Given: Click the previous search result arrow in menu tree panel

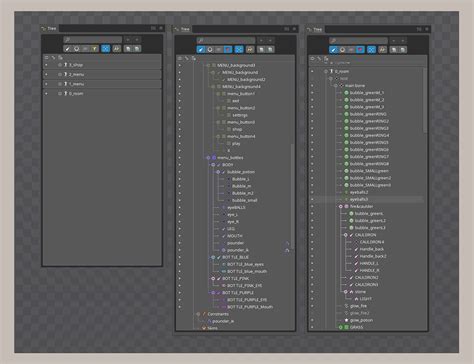Looking at the screenshot, I should click(261, 40).
